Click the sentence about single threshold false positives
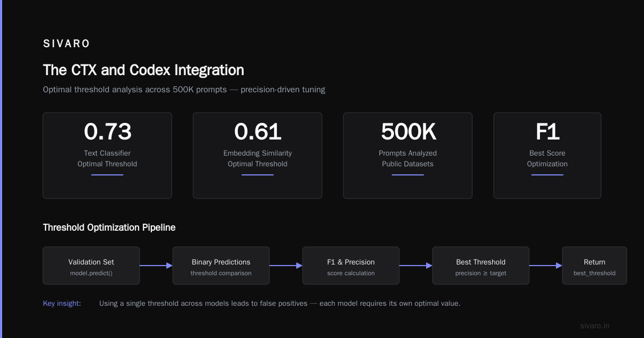This screenshot has width=644, height=338. click(x=280, y=304)
